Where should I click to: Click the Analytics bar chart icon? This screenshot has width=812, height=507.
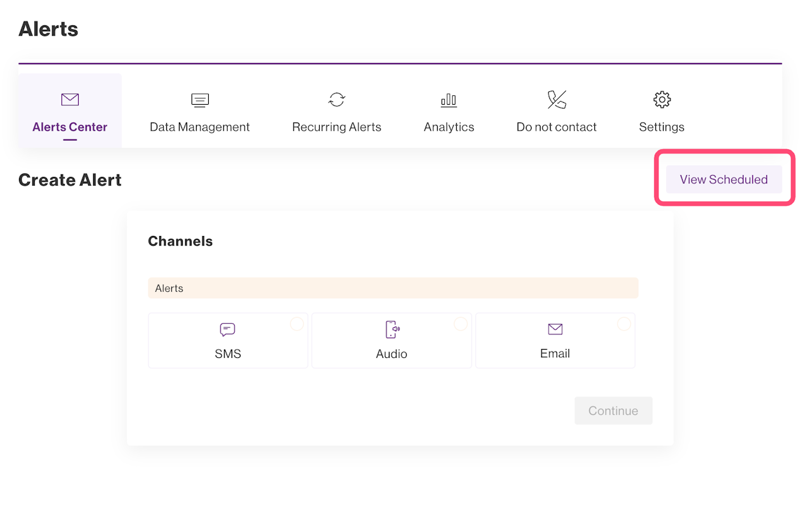[x=449, y=100]
